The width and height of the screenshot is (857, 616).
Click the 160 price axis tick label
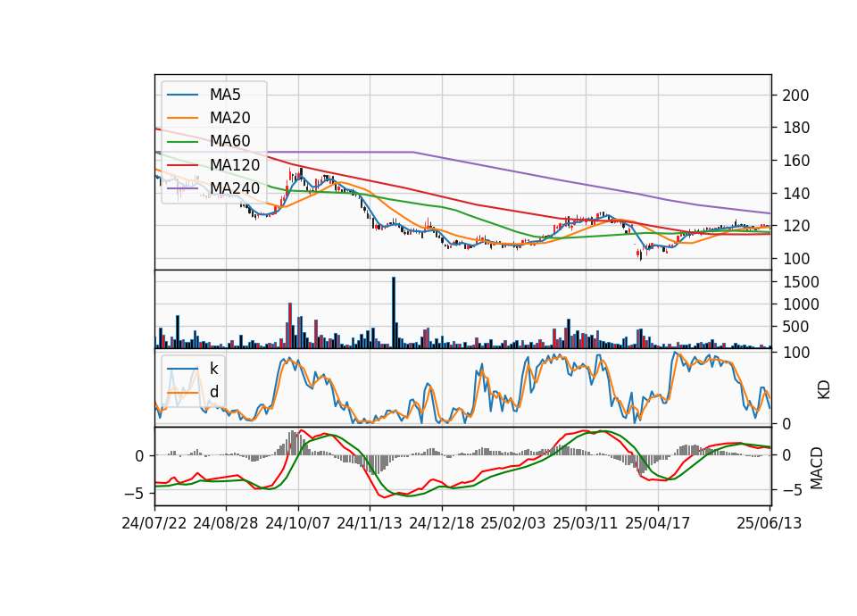795,161
